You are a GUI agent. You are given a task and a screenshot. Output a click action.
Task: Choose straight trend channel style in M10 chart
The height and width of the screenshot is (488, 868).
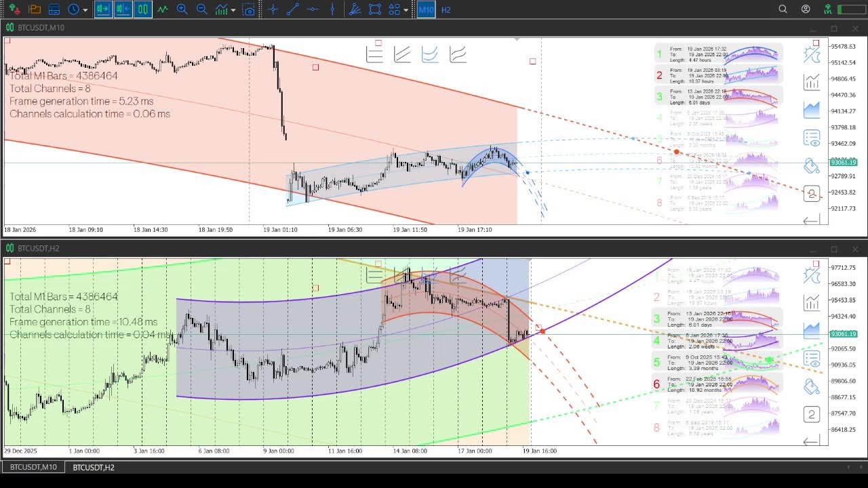402,54
